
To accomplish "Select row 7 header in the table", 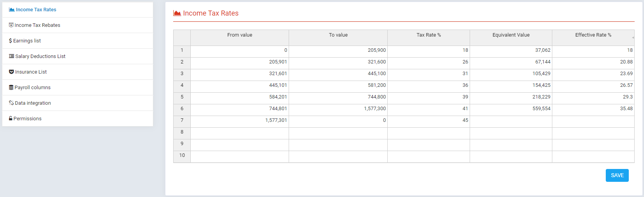I will pos(182,120).
